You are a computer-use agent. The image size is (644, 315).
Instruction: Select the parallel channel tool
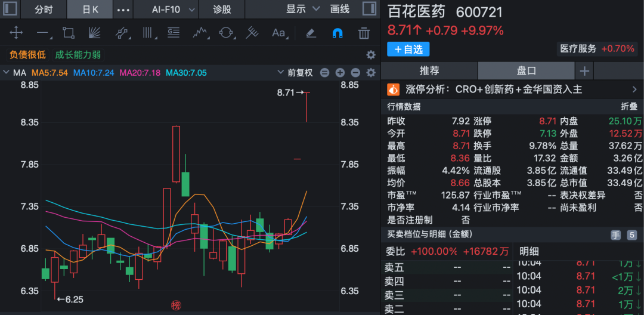coord(121,32)
